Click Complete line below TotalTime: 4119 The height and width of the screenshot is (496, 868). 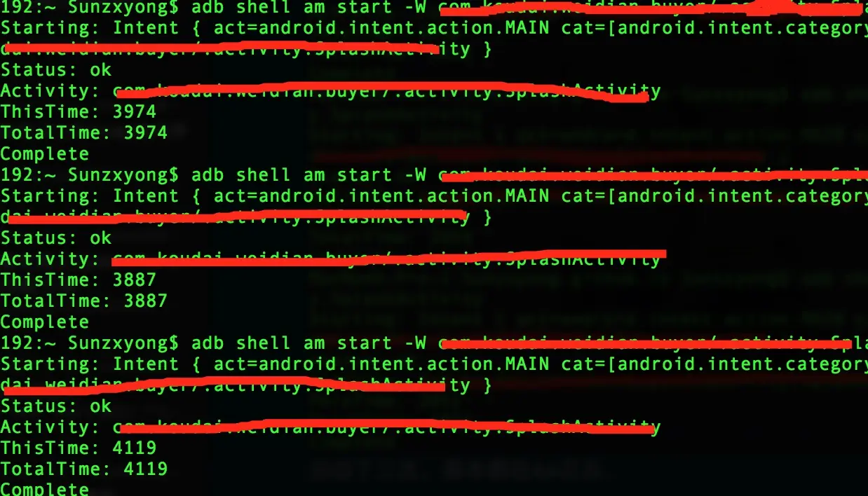pos(45,488)
